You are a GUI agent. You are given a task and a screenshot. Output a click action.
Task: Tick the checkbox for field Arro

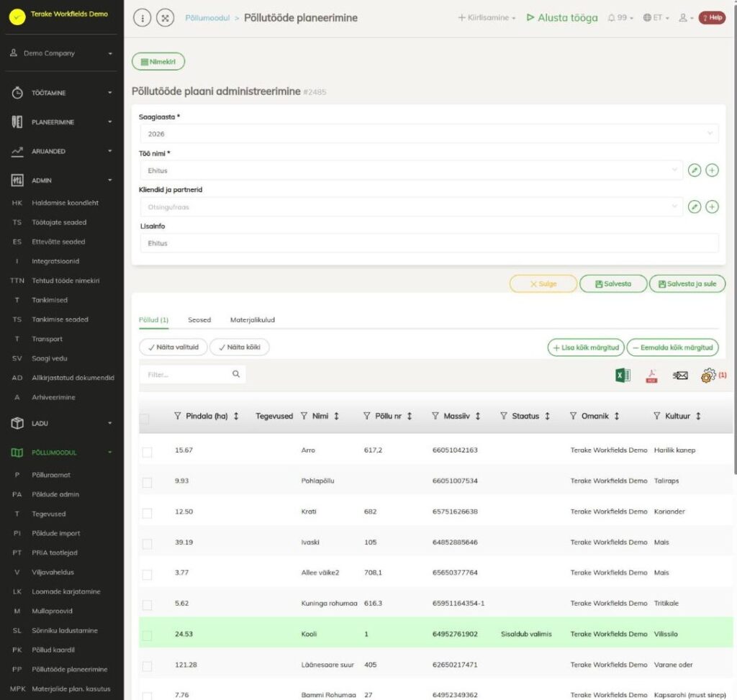(147, 452)
